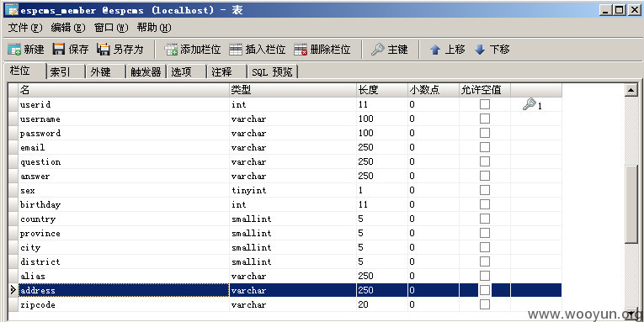This screenshot has height=322, width=644.
Task: Click the length cell 250 of alias
Action: 382,276
